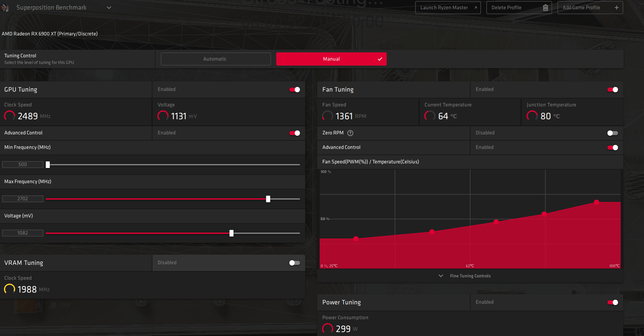Click the Max Frequency value field 2702
Viewport: 644px width, 336px height.
click(23, 199)
